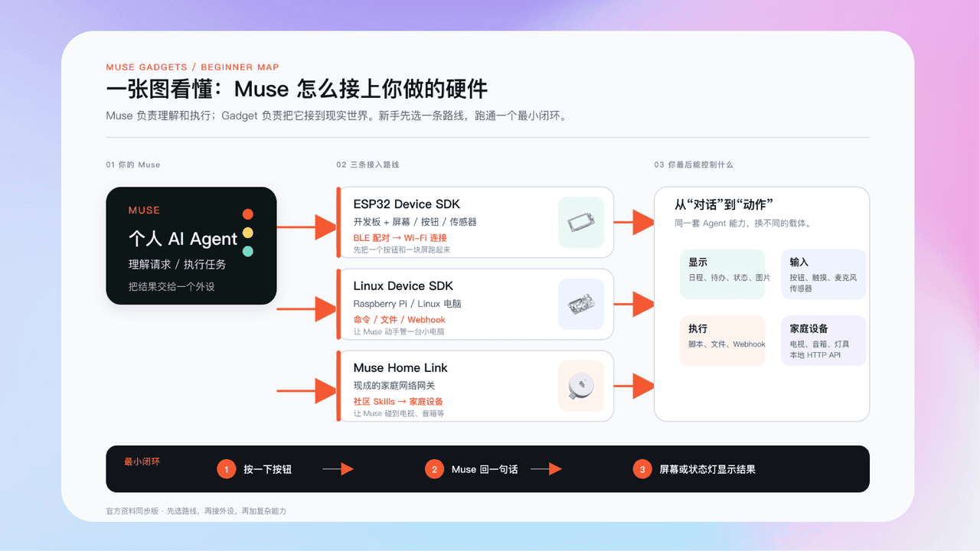This screenshot has width=980, height=551.
Task: Click the text 把结果交给一个外设
Action: (170, 287)
